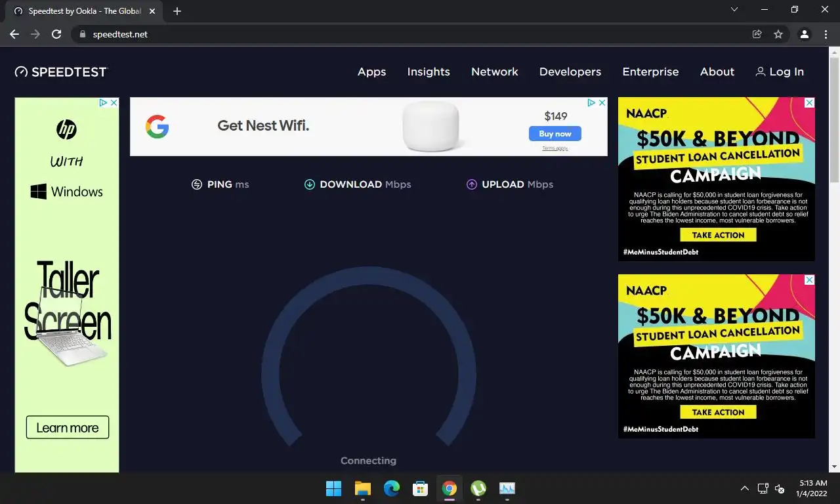The height and width of the screenshot is (504, 840).
Task: Click DOWNLOAD Mbps label
Action: 366,184
